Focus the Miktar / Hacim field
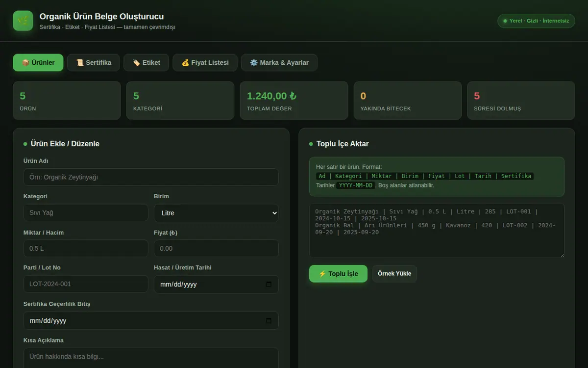Image resolution: width=588 pixels, height=368 pixels. point(86,248)
